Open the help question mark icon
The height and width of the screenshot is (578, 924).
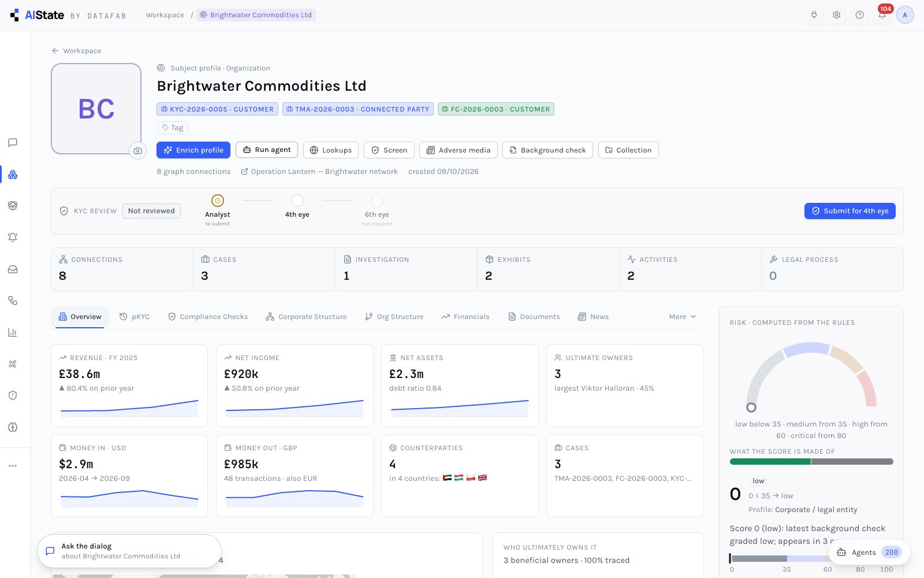859,15
